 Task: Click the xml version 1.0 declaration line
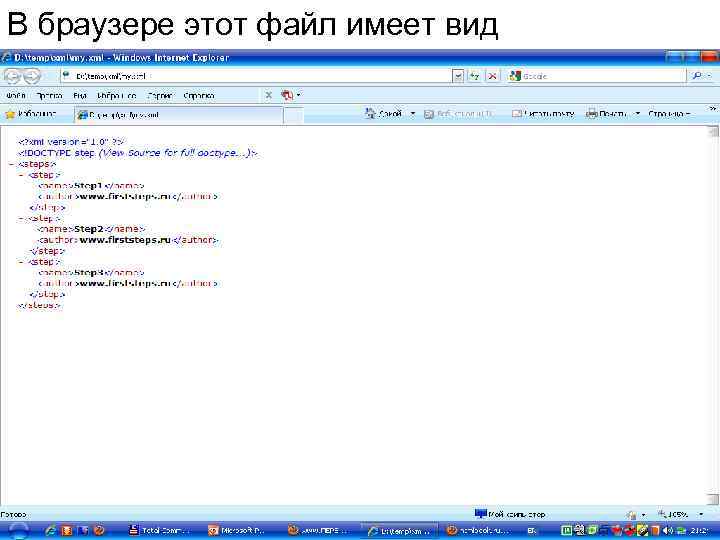[71, 142]
